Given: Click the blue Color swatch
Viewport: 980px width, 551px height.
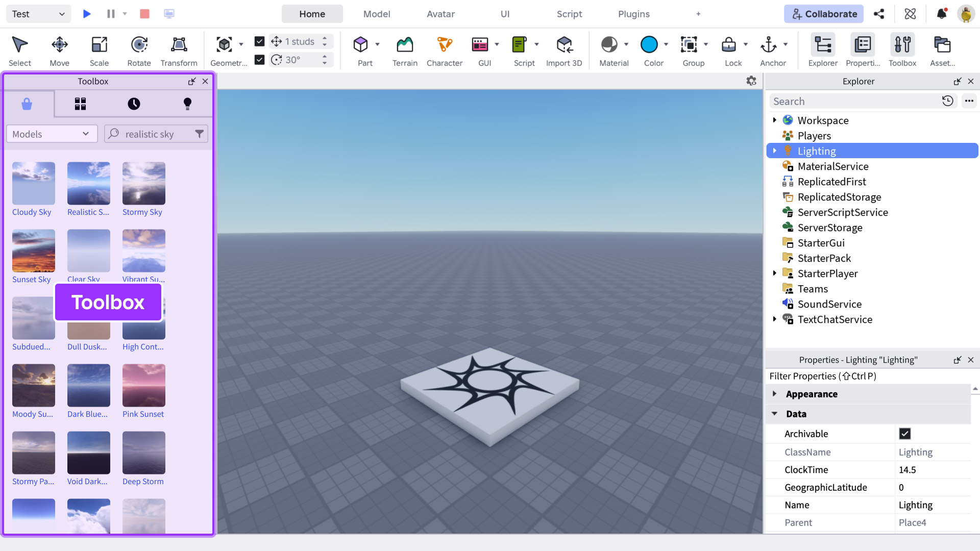Looking at the screenshot, I should click(x=649, y=45).
